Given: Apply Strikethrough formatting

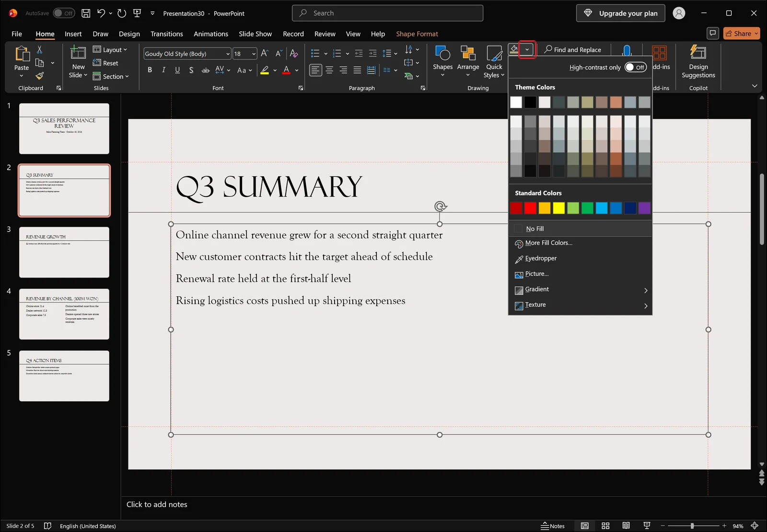Looking at the screenshot, I should tap(205, 70).
